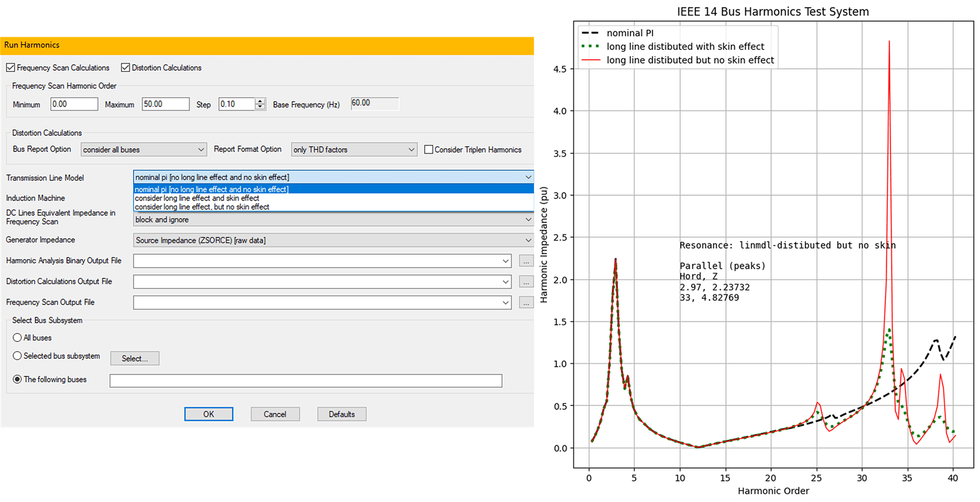Click The following buses text field
The height and width of the screenshot is (502, 980).
[306, 381]
